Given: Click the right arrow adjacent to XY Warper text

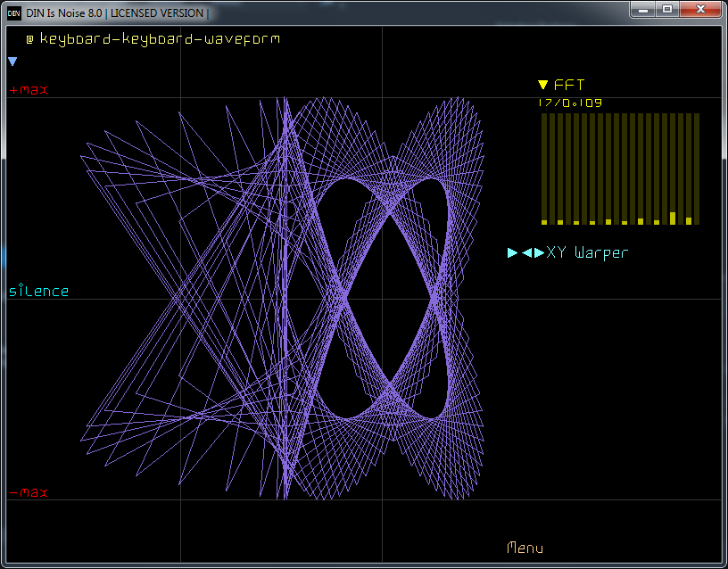Looking at the screenshot, I should [539, 253].
